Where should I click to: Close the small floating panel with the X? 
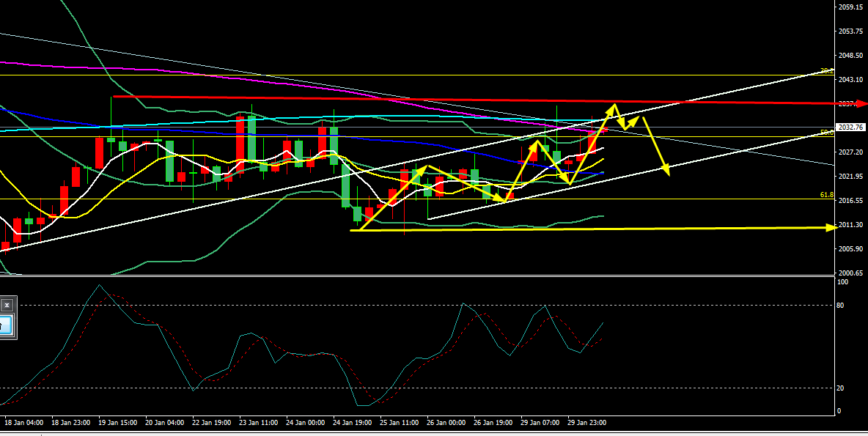[7, 304]
